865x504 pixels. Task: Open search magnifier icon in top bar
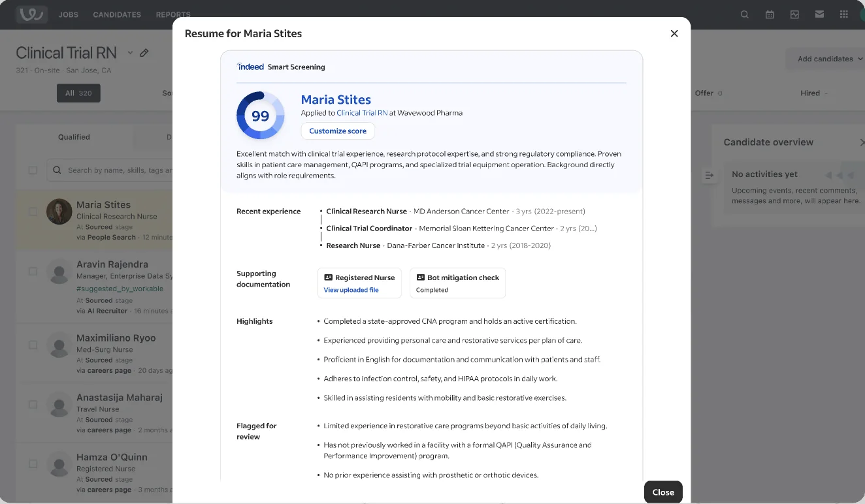pos(745,14)
